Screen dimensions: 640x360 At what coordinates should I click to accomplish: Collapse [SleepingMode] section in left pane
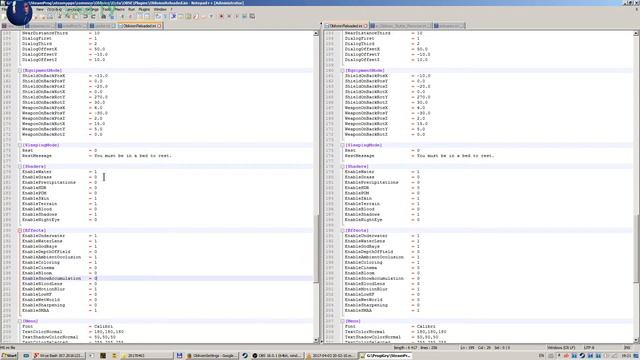20,145
